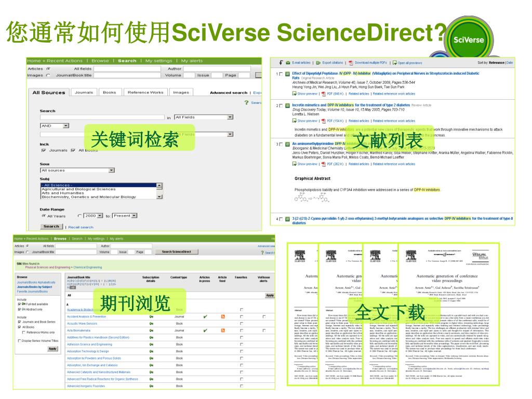Click chemical structure image in Graphical Abstract
532x399 pixels.
coord(312,197)
